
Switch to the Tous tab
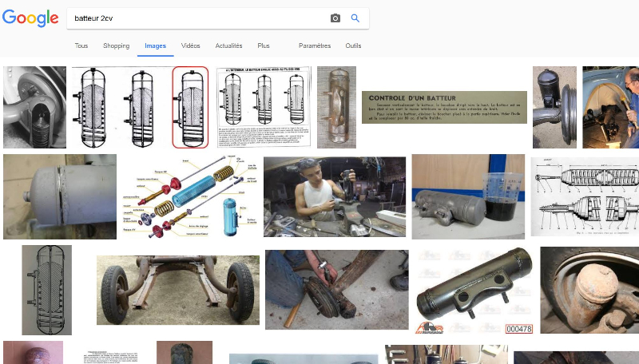point(81,46)
